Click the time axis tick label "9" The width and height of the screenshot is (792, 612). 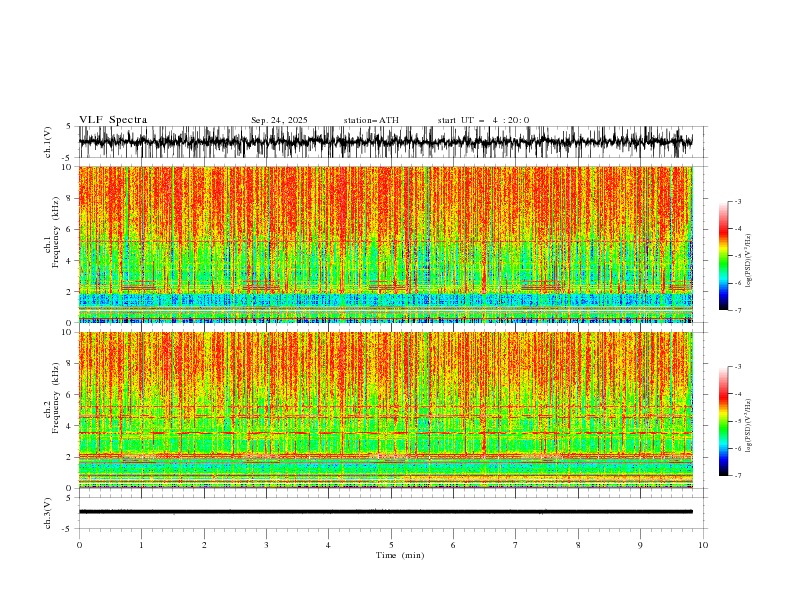(x=640, y=545)
